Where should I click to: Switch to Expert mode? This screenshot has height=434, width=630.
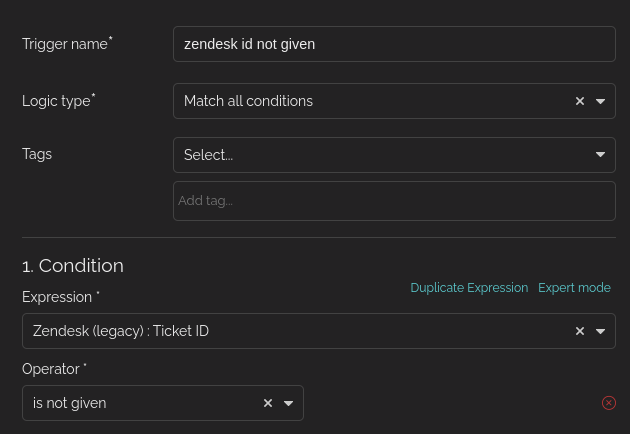(x=574, y=288)
